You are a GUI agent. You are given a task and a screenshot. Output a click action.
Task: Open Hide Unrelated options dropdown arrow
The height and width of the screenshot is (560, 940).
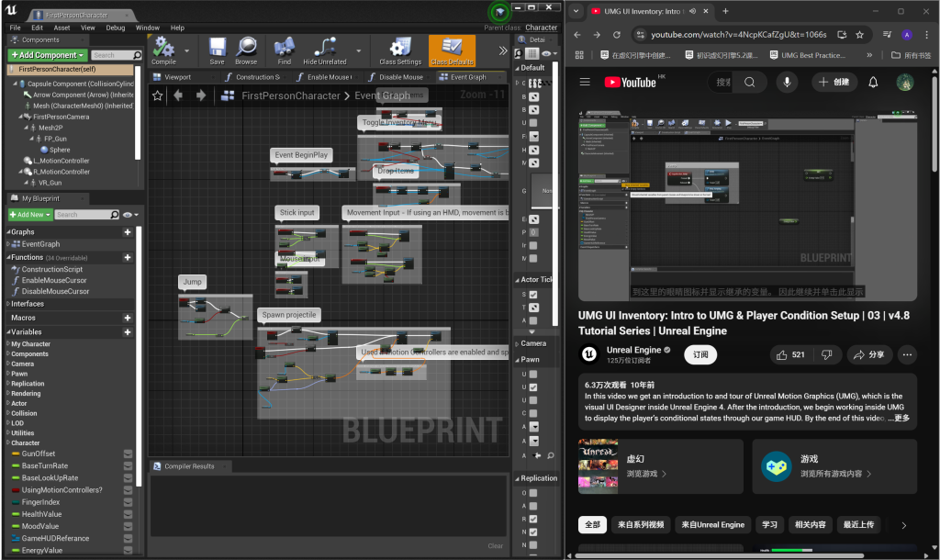click(359, 51)
